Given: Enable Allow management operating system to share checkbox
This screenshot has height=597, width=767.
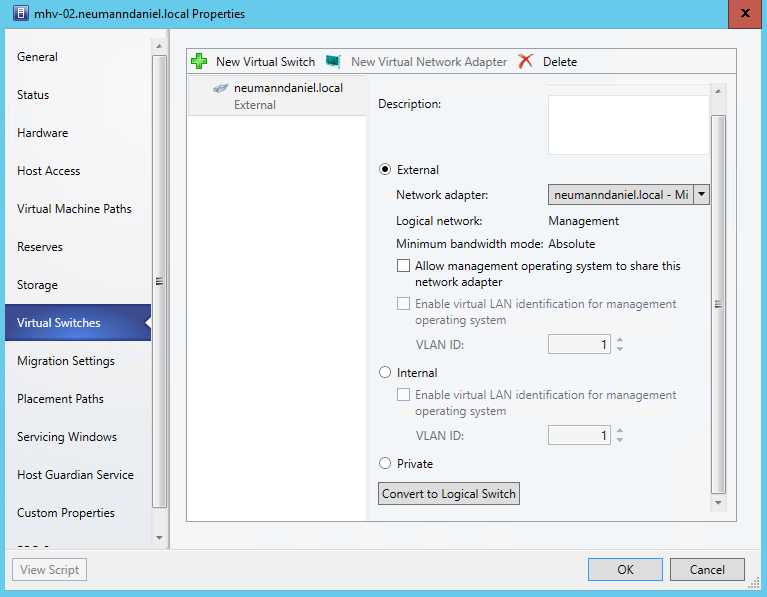Looking at the screenshot, I should [x=404, y=267].
